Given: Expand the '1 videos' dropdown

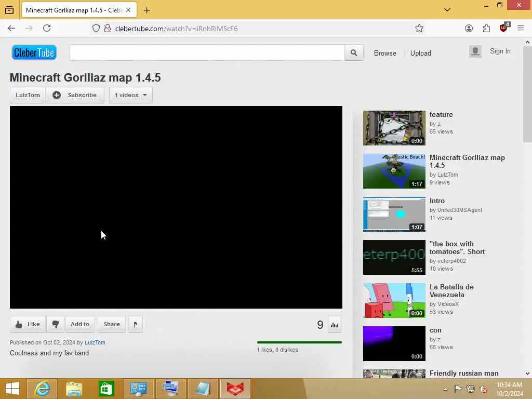Looking at the screenshot, I should pyautogui.click(x=131, y=95).
